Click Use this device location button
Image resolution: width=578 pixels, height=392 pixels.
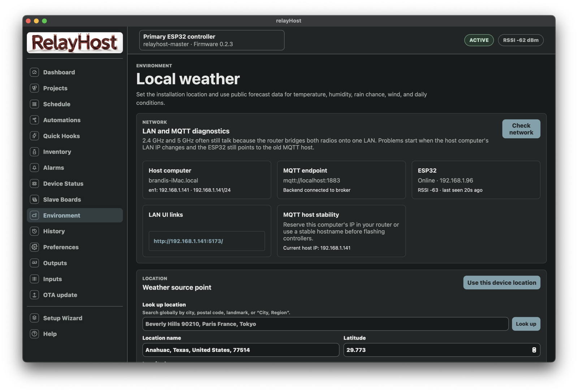[502, 283]
